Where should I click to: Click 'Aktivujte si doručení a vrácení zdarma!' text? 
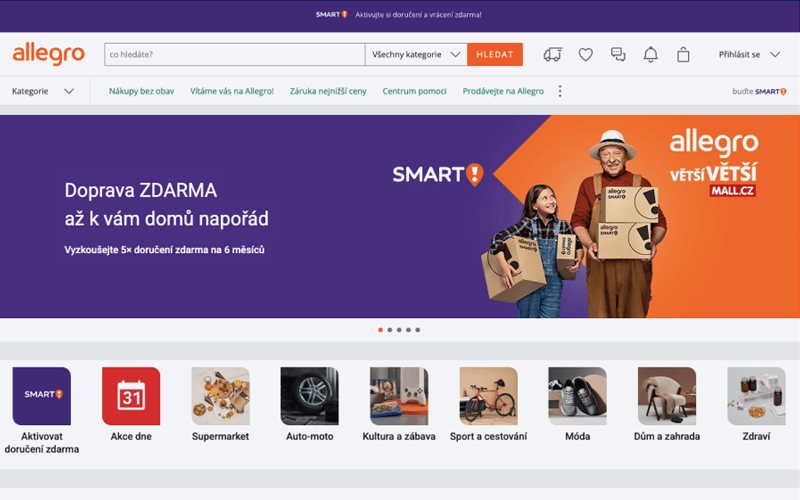click(x=418, y=15)
